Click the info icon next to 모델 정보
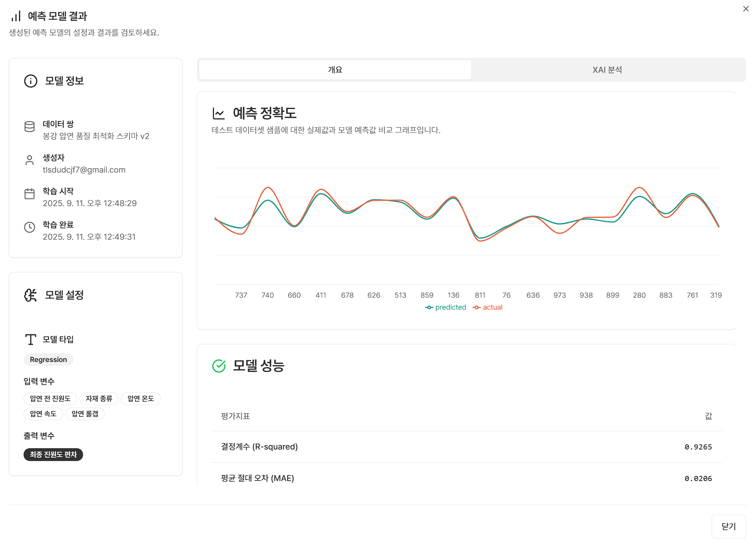Viewport: 756px width, 549px height. (31, 81)
